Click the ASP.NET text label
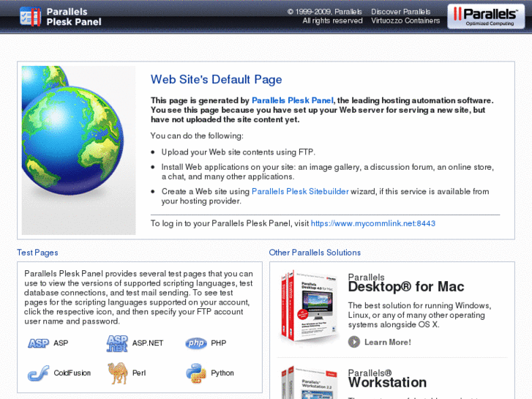This screenshot has height=399, width=532. pos(148,343)
